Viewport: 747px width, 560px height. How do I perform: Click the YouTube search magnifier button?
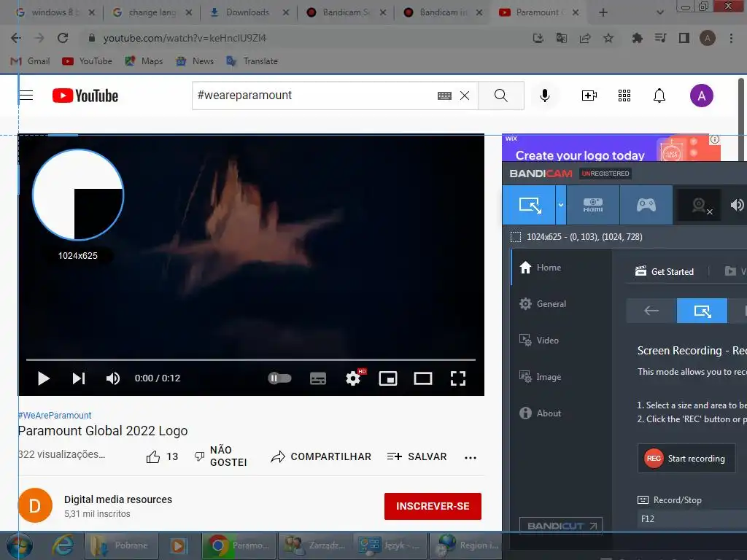click(500, 96)
